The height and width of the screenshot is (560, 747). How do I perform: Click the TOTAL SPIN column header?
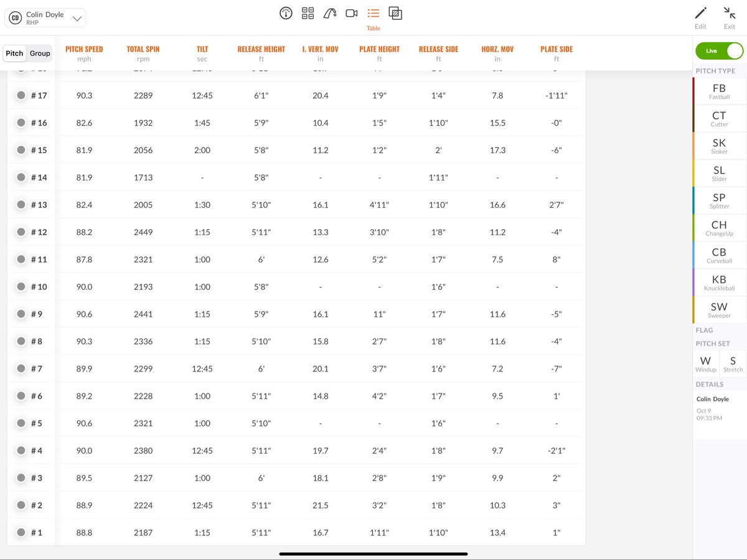(x=143, y=49)
